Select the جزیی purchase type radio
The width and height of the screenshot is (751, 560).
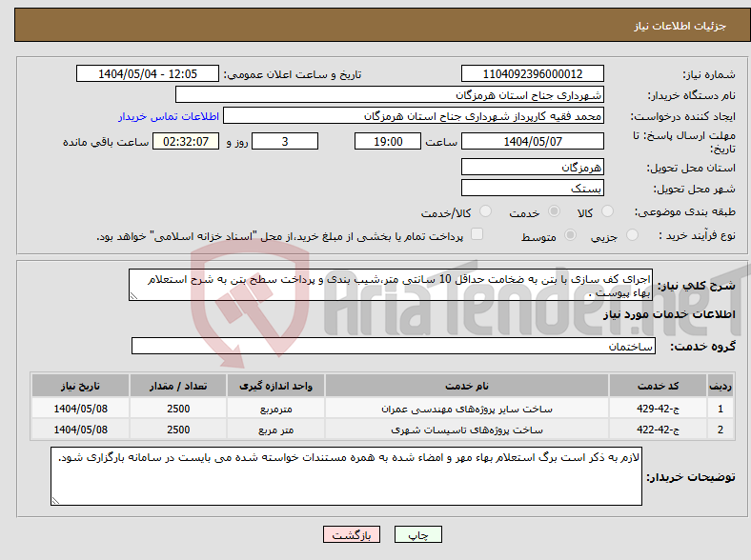(632, 234)
